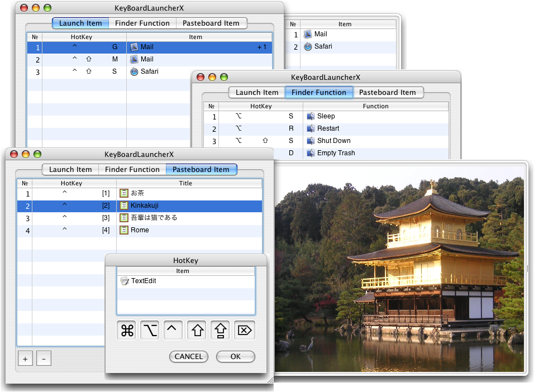Click the Safari icon in the Launch Item list
The image size is (534, 392).
[133, 71]
